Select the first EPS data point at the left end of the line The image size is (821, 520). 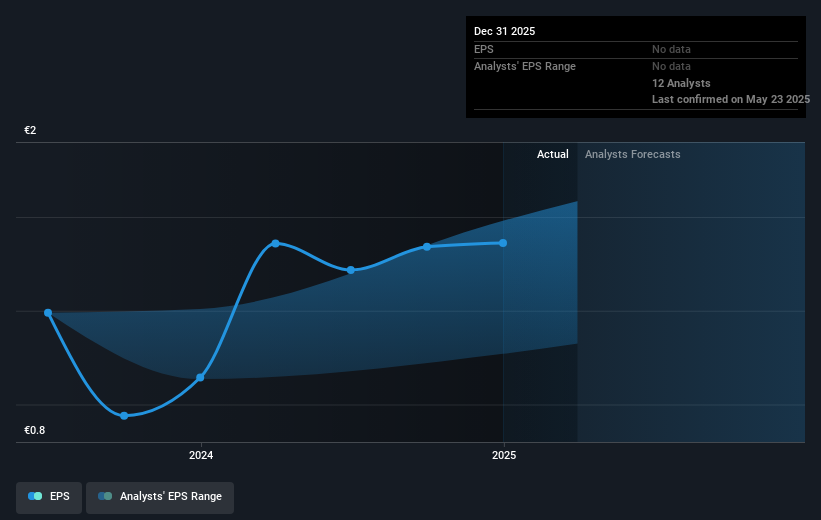pos(48,313)
